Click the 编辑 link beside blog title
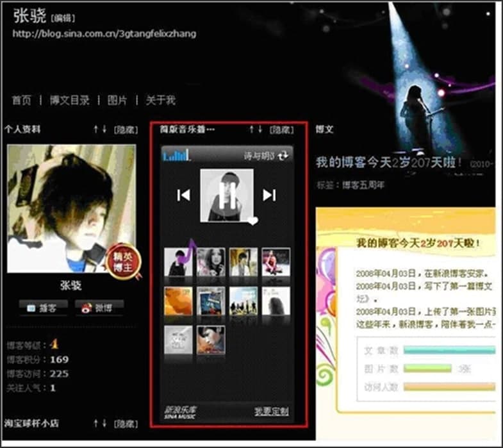This screenshot has width=503, height=448. 63,18
